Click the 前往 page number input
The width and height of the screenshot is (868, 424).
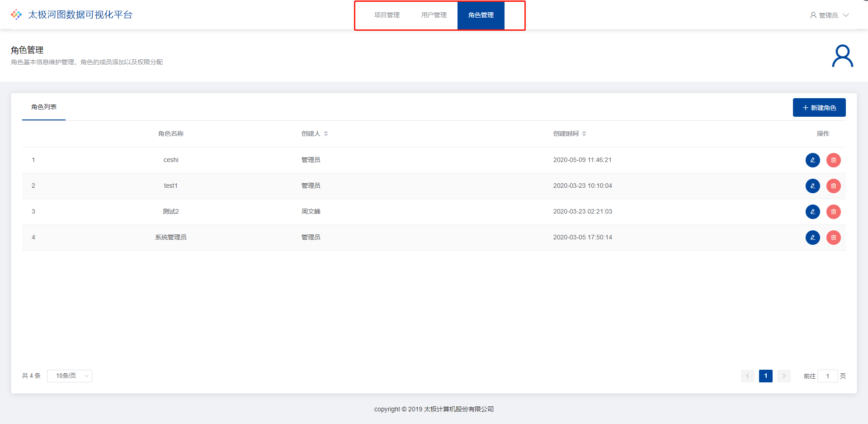828,376
